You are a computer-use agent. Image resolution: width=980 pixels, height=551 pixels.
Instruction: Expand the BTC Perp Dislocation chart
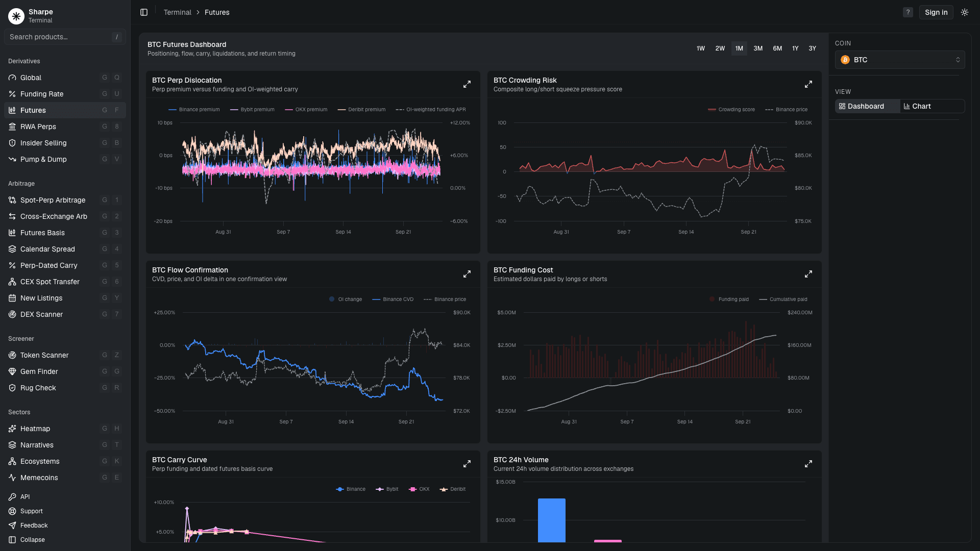point(467,84)
